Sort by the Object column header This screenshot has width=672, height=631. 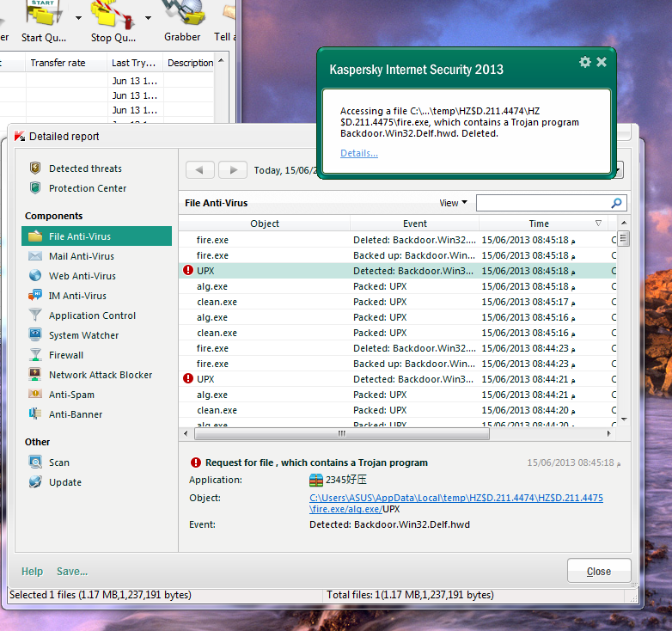(265, 224)
